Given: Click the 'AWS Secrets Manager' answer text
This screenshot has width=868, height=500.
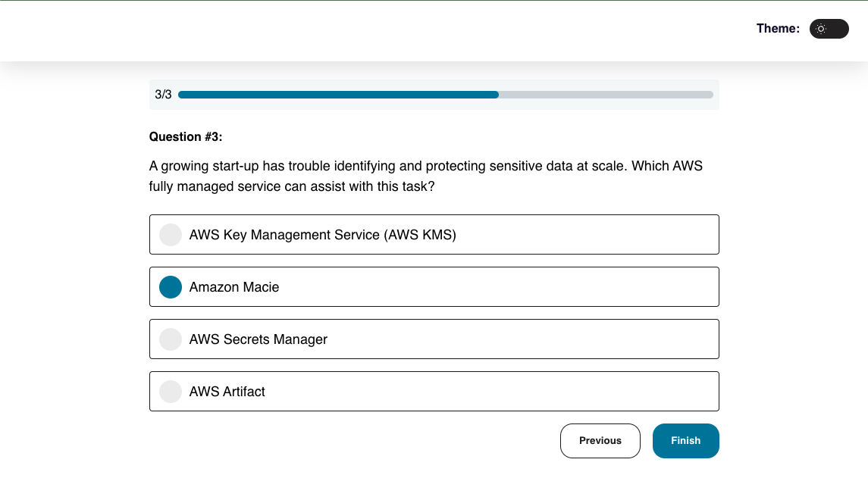Looking at the screenshot, I should [x=259, y=339].
